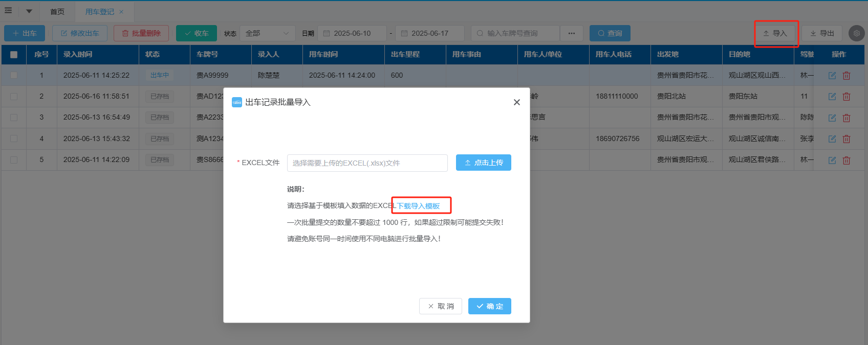Click the 下载导入模板 link
This screenshot has width=868, height=345.
(419, 206)
